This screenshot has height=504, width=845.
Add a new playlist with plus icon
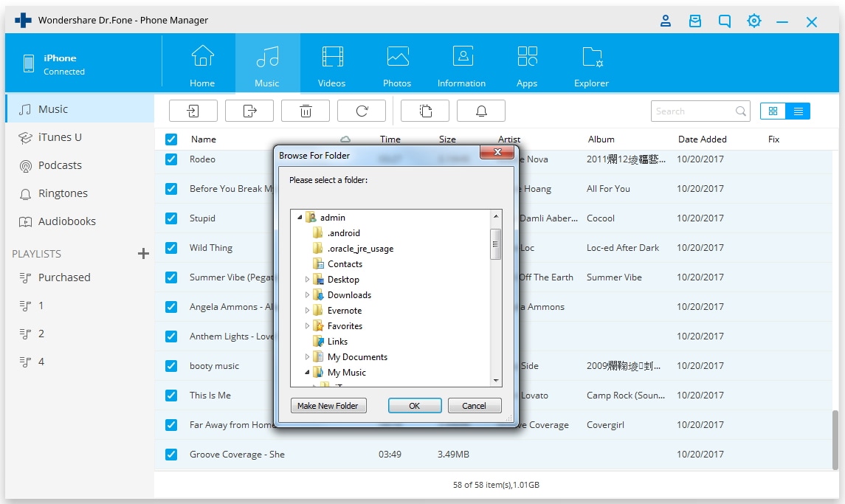(x=143, y=253)
